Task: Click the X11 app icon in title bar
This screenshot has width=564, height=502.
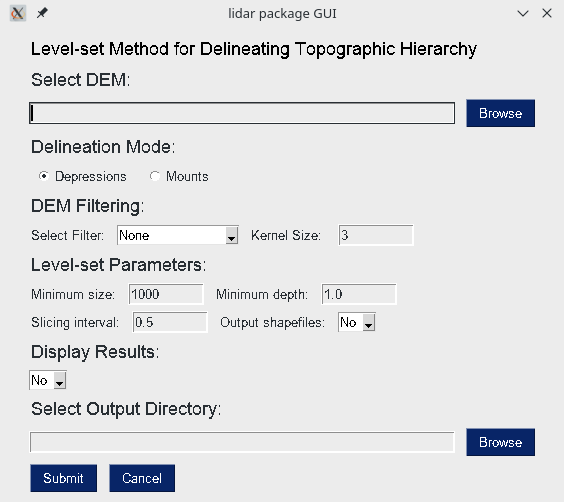Action: tap(17, 14)
